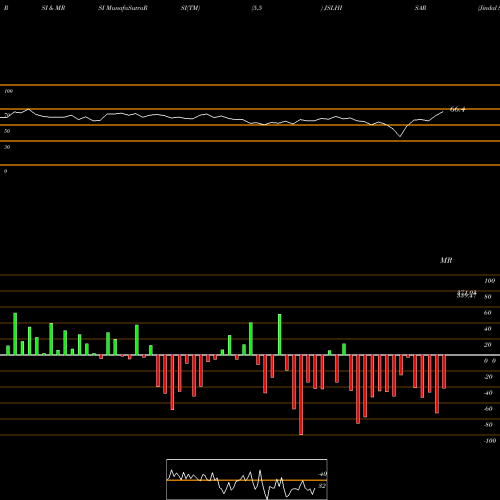The height and width of the screenshot is (500, 500).
Task: Click the MR axis label 20
Action: click(x=488, y=345)
